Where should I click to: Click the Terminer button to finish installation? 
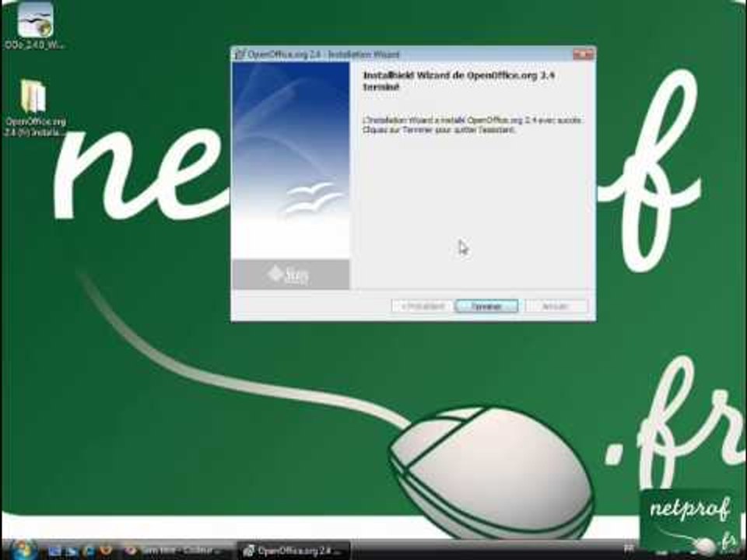coord(487,306)
